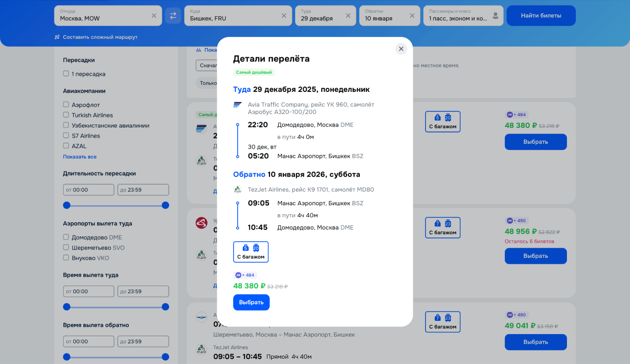The image size is (630, 364).
Task: Tick the Шереметьево SVO airport checkbox
Action: pos(66,247)
